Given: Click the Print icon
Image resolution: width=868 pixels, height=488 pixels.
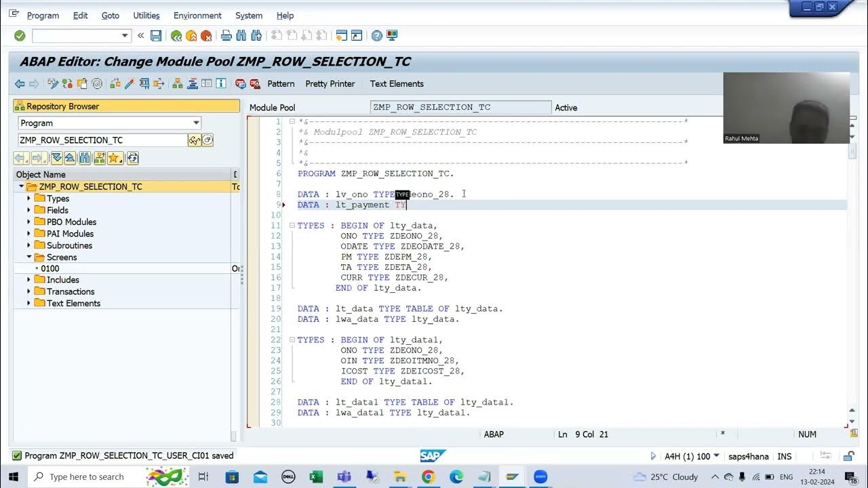Looking at the screenshot, I should [226, 35].
